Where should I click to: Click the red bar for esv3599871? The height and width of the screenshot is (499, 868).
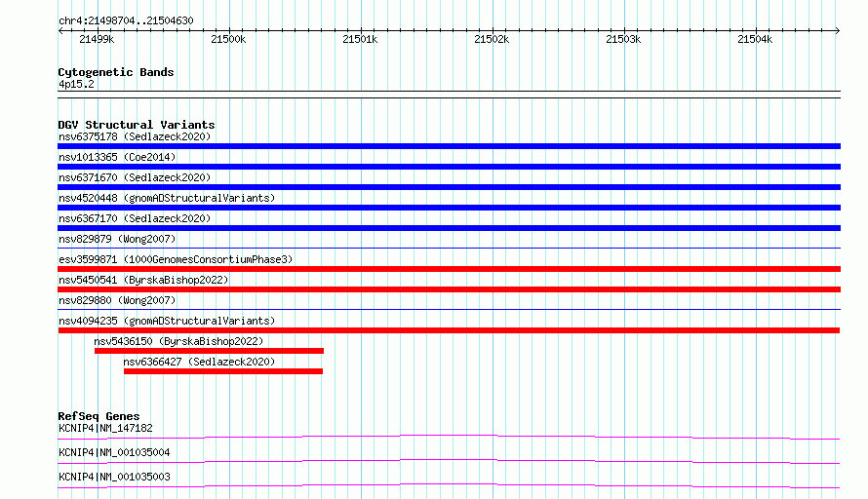[449, 269]
